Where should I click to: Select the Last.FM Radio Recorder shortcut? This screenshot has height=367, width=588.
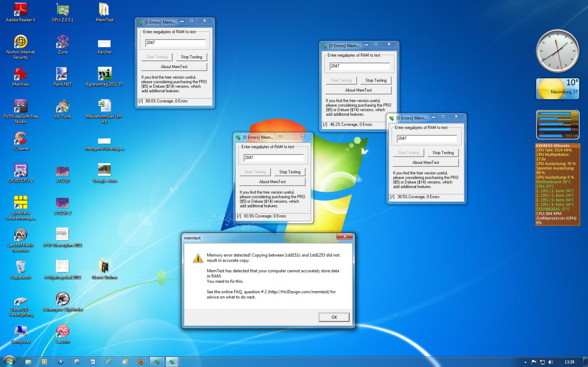click(21, 240)
